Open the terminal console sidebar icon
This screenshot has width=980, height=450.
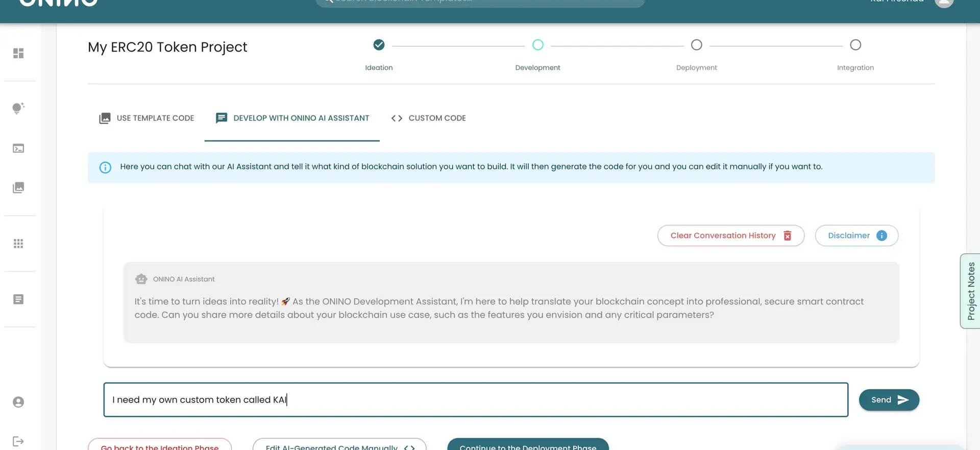tap(18, 149)
